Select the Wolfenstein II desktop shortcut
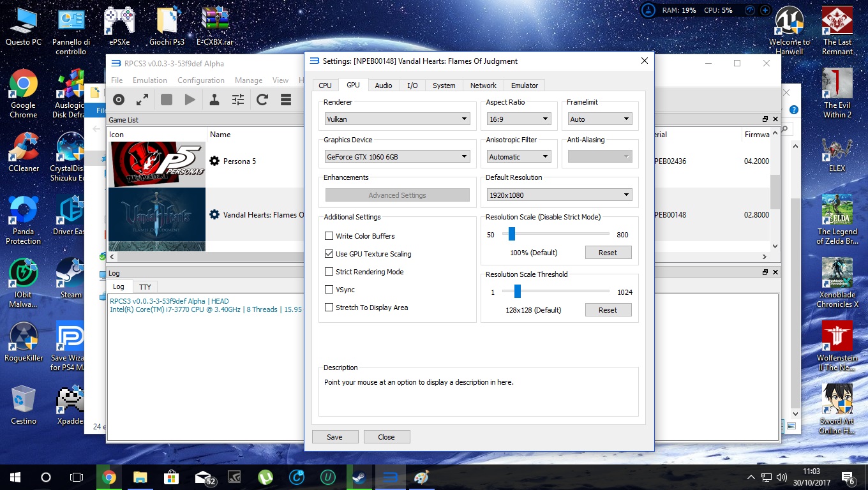This screenshot has width=868, height=490. pyautogui.click(x=837, y=346)
